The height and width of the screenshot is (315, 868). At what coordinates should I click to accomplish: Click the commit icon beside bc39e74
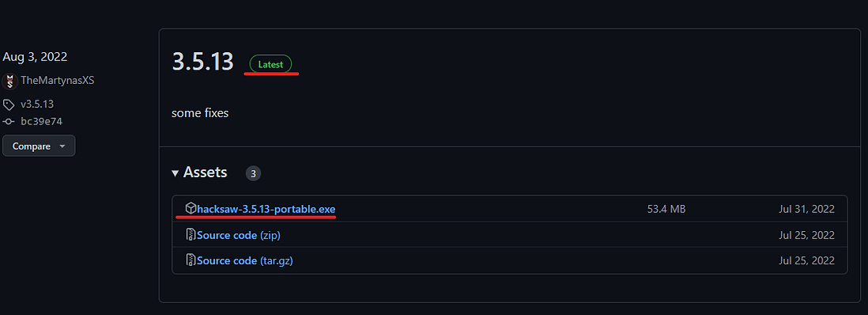pos(9,121)
